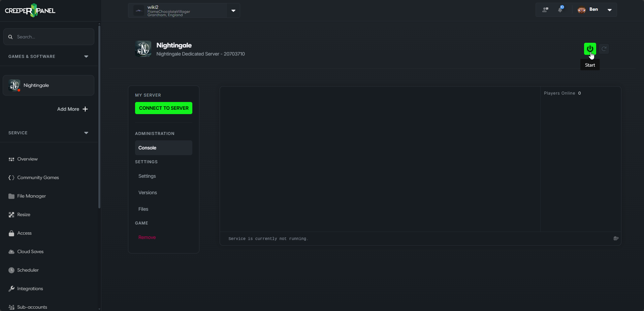This screenshot has width=644, height=311.
Task: Collapse the Service section
Action: click(86, 133)
